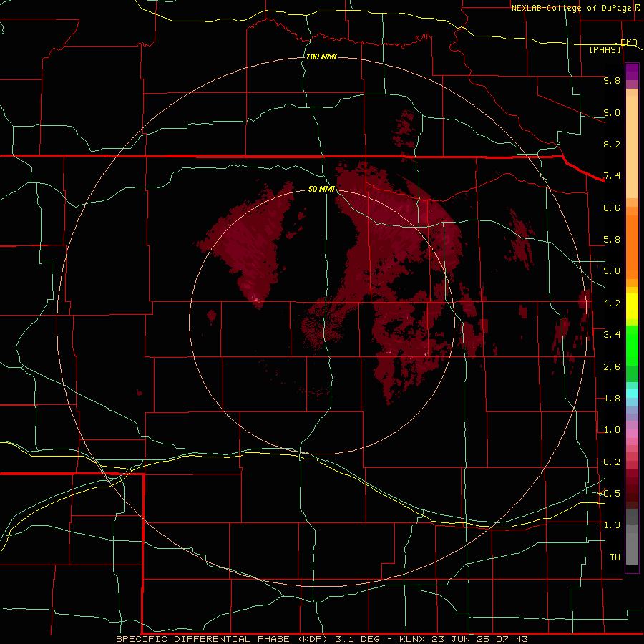Click the cyan band of the color bar

pyautogui.click(x=632, y=394)
